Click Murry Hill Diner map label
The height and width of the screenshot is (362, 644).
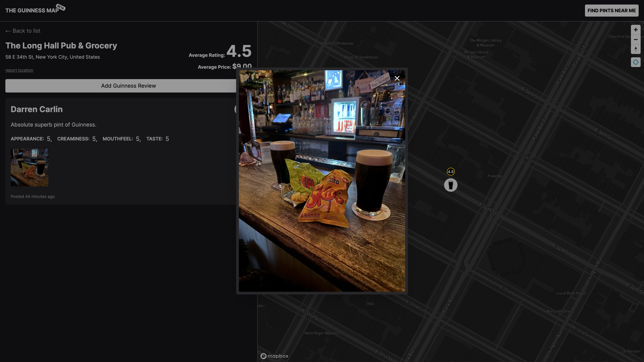coord(559,311)
